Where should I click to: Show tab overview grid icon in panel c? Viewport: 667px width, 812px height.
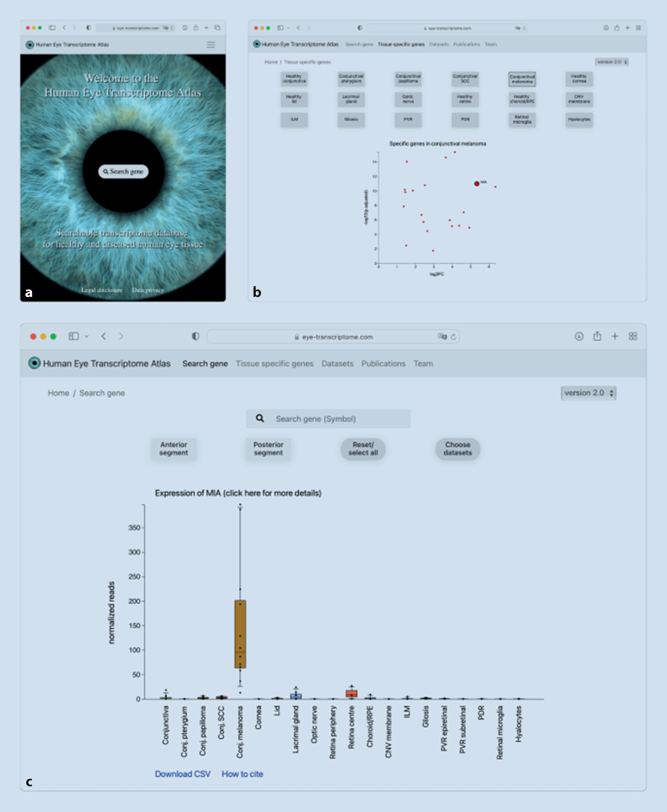click(x=633, y=336)
